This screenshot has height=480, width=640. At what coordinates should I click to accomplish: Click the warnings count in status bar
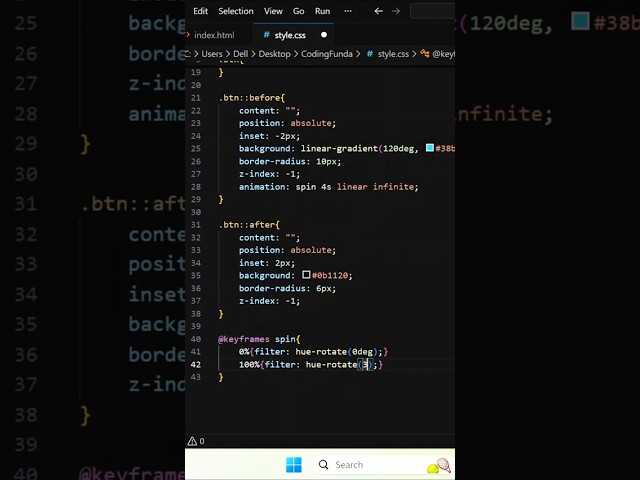click(x=196, y=441)
